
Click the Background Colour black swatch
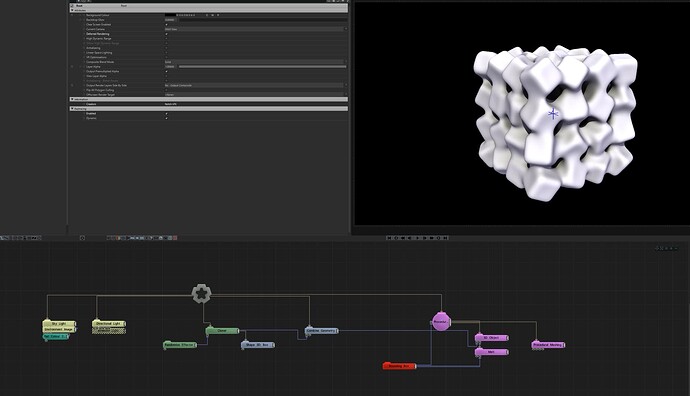click(169, 15)
